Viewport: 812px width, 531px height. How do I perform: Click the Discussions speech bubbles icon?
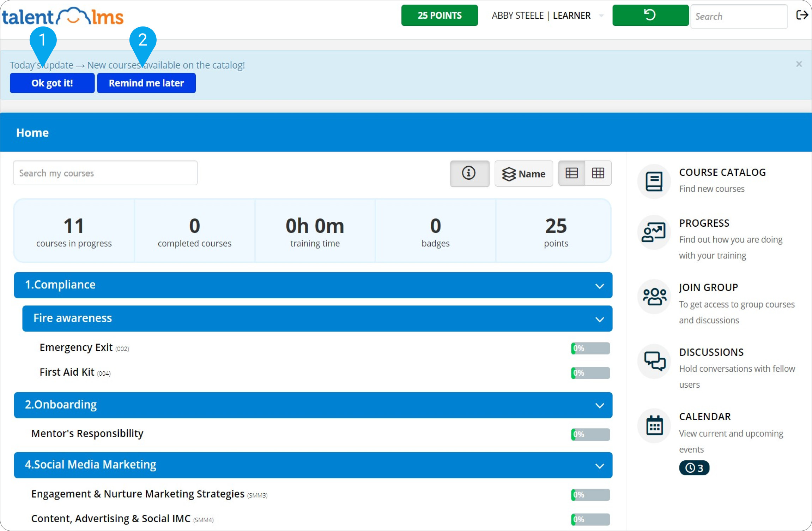click(x=654, y=361)
